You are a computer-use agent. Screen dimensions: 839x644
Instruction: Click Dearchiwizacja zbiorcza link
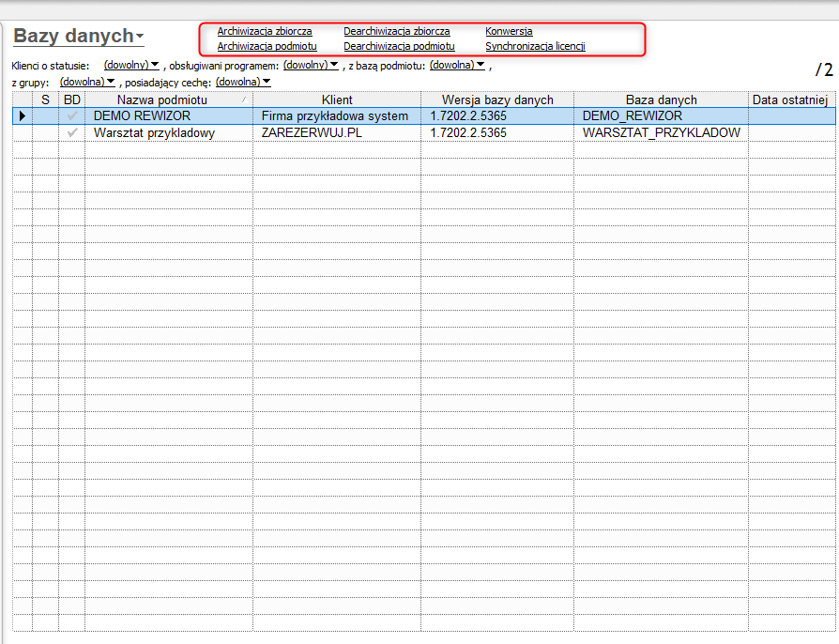point(396,32)
